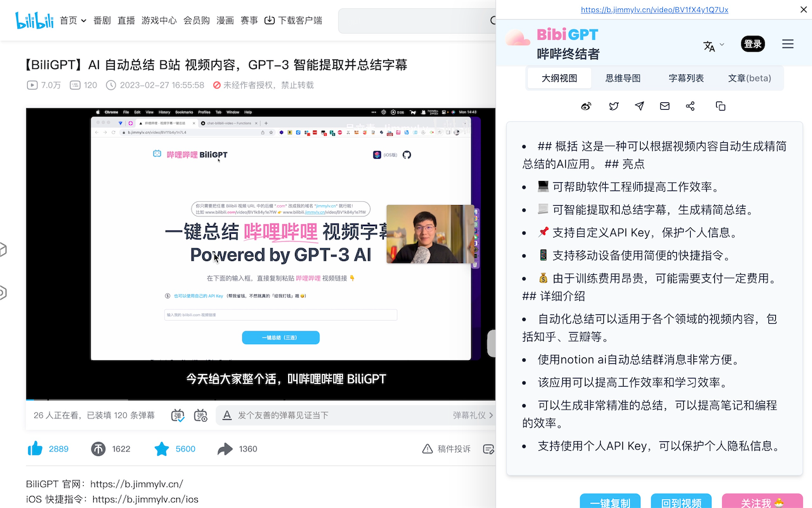812x508 pixels.
Task: Open danmaku settings toggle
Action: point(200,415)
